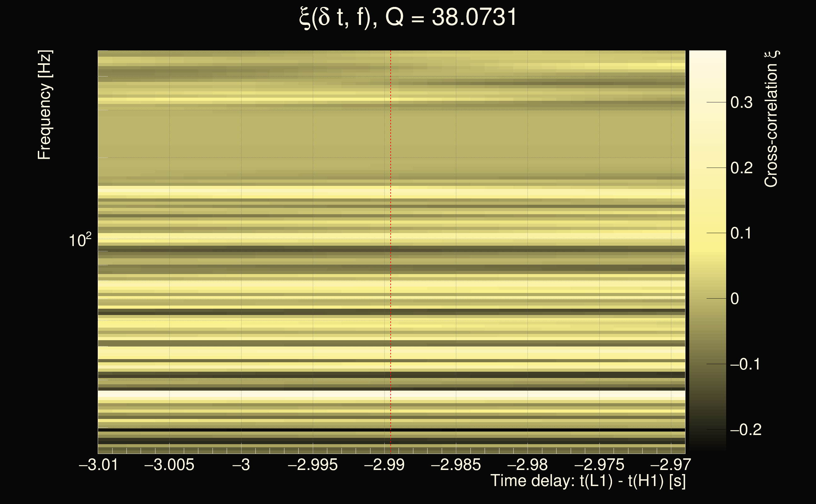Click the plot title showing Q = 38.0731
Image resolution: width=816 pixels, height=504 pixels.
pos(408,17)
